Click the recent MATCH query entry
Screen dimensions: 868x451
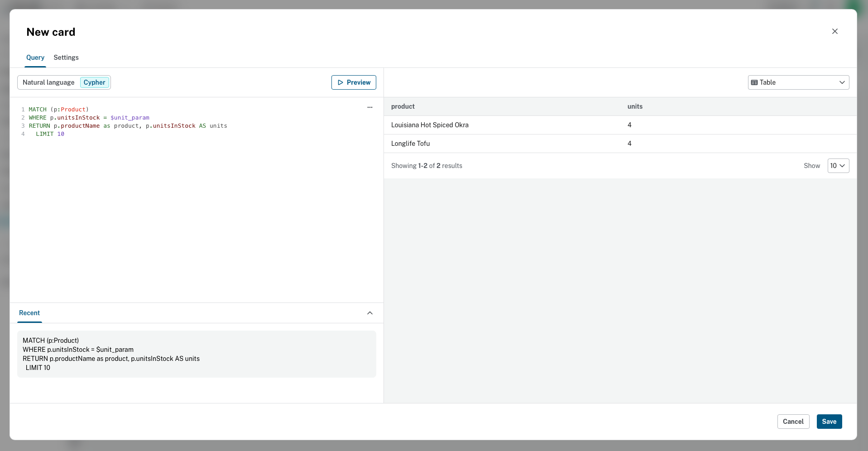[x=196, y=354]
